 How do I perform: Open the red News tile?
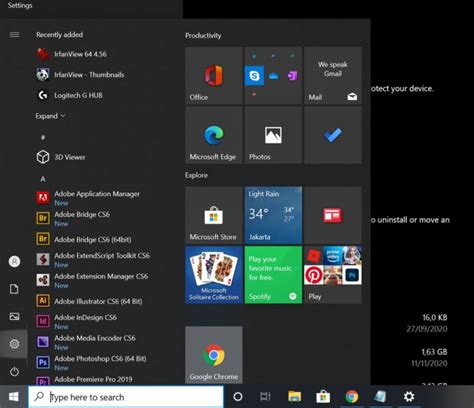[333, 215]
